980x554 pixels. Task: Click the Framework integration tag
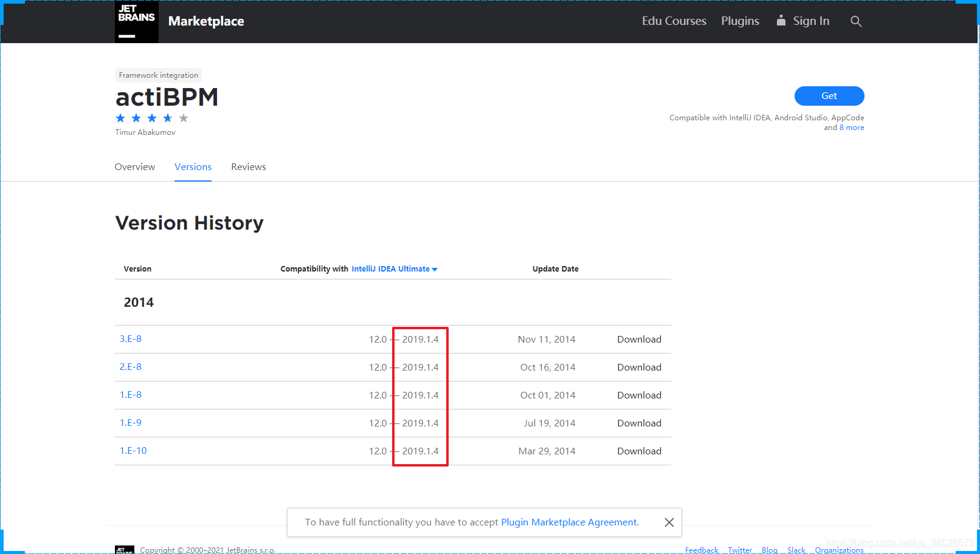(x=159, y=75)
